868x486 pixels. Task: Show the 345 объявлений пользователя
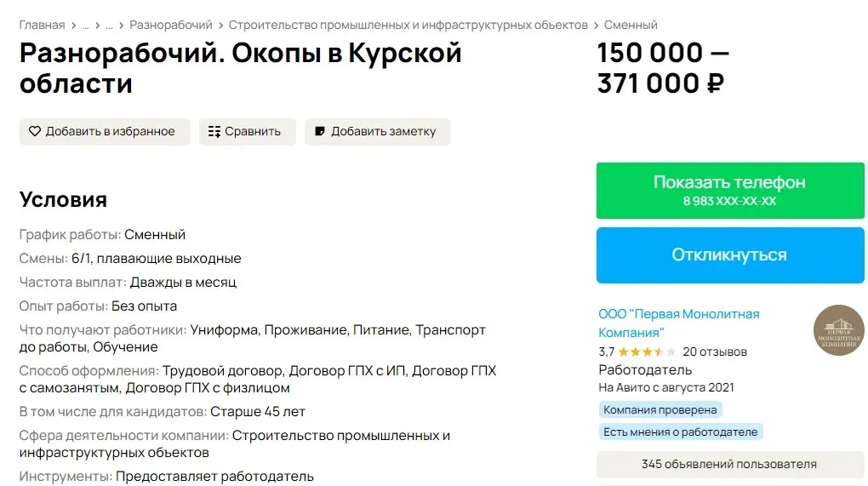728,464
